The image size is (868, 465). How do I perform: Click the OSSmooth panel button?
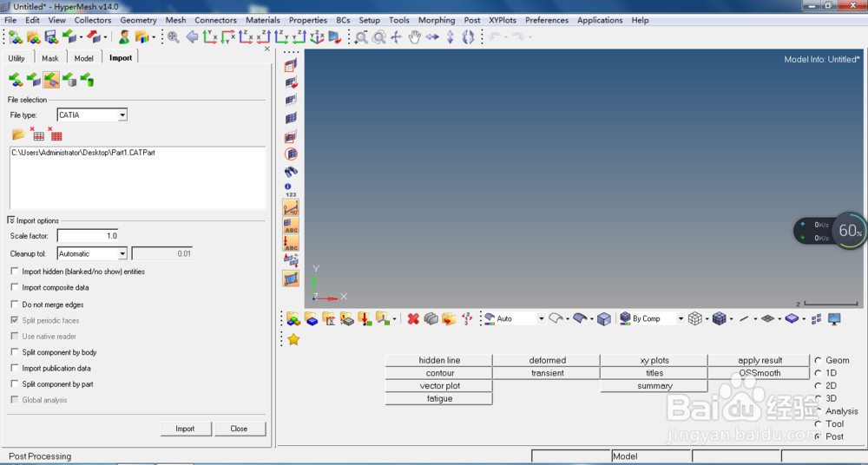[759, 373]
